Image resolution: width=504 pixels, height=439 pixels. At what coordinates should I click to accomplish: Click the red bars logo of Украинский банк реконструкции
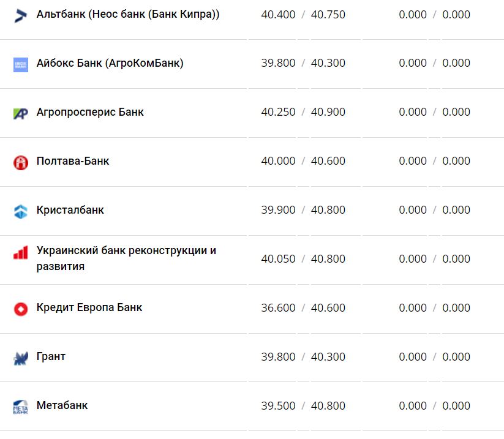[21, 253]
